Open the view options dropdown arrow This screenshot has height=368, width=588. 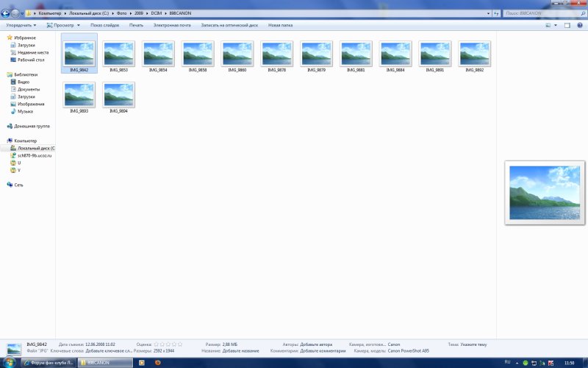tap(556, 25)
